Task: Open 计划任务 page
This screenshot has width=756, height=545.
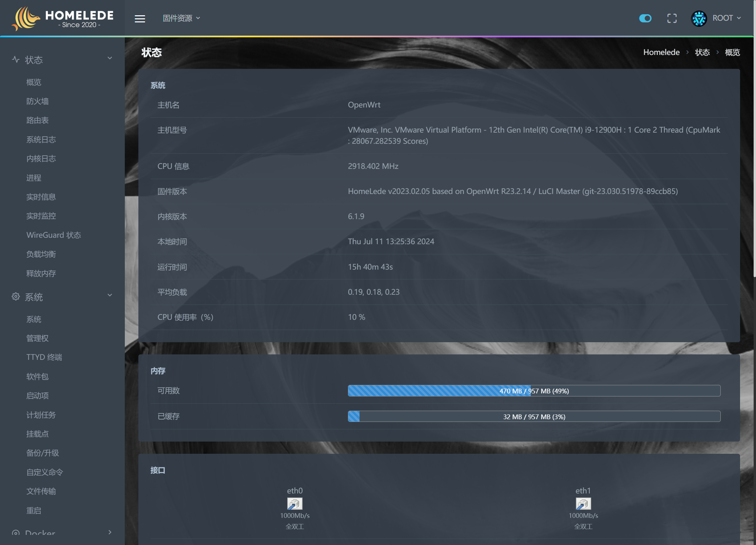Action: tap(41, 415)
